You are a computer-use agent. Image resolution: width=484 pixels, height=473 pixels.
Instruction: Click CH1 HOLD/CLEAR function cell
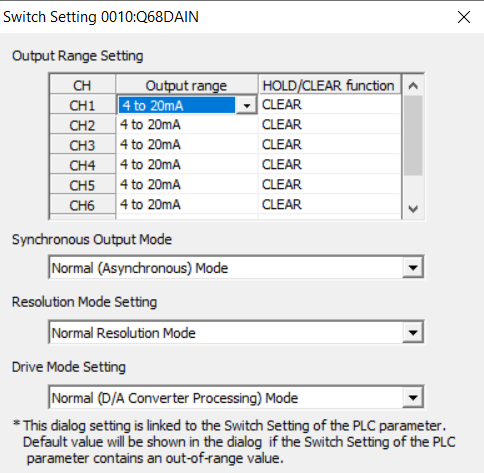point(330,105)
